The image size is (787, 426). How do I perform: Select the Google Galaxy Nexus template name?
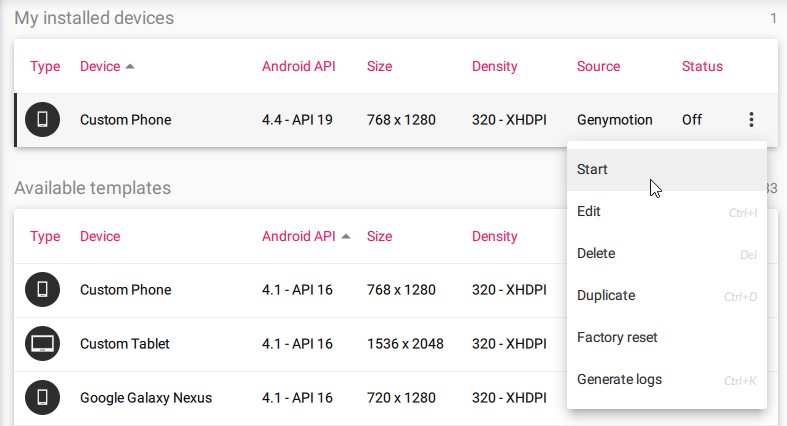tap(146, 398)
